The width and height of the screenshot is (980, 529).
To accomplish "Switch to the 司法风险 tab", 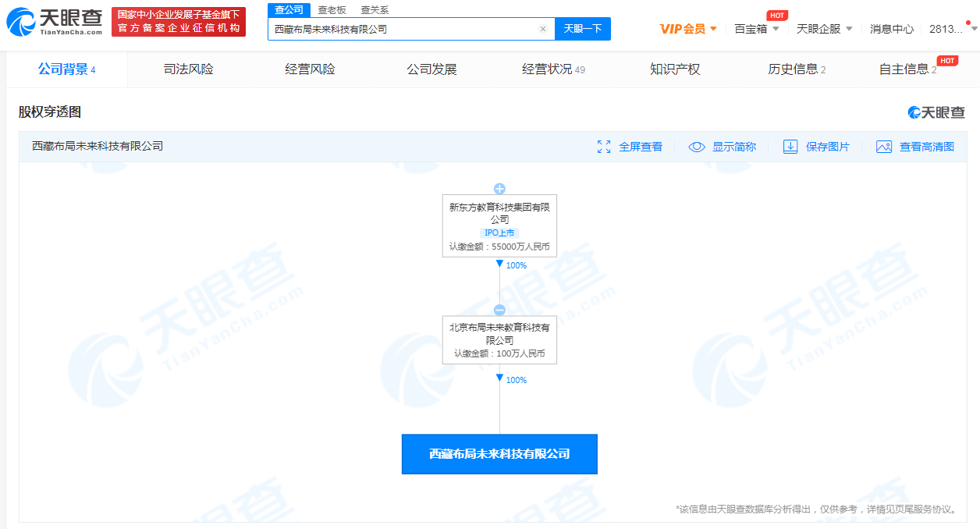I will pos(188,69).
